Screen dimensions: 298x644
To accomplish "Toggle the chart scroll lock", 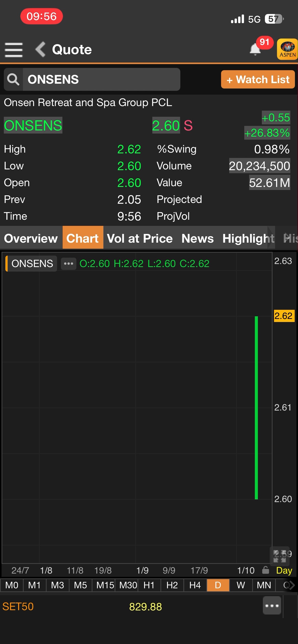I will point(265,570).
